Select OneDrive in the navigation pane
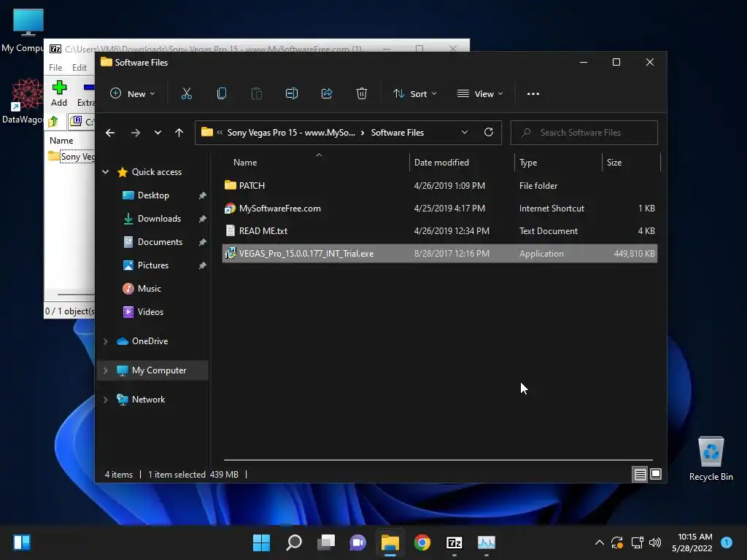The height and width of the screenshot is (560, 747). (150, 341)
